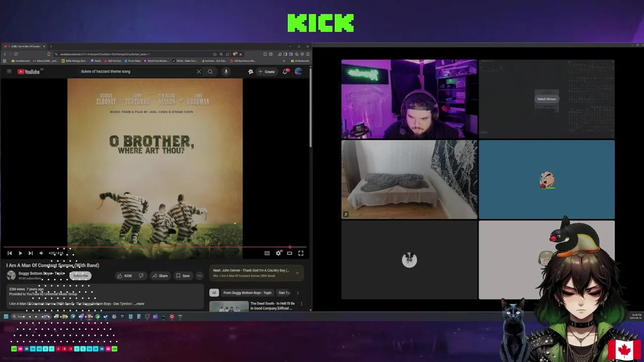Skip to next video in player
Screen dimensions: 644x362
click(31, 253)
